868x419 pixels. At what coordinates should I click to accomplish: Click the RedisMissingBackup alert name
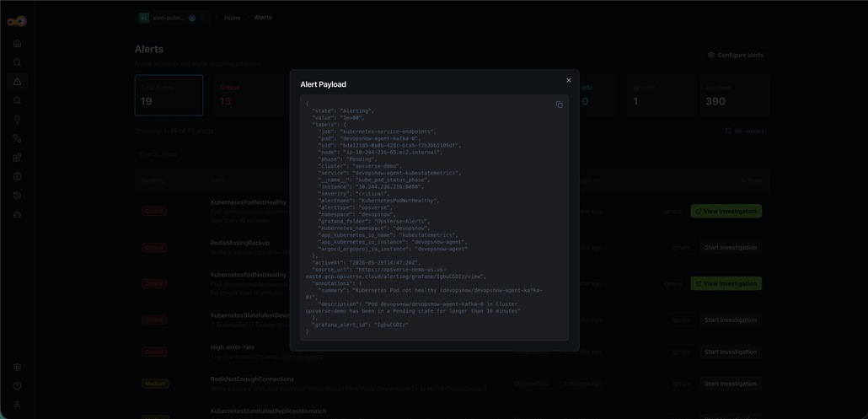pos(239,243)
